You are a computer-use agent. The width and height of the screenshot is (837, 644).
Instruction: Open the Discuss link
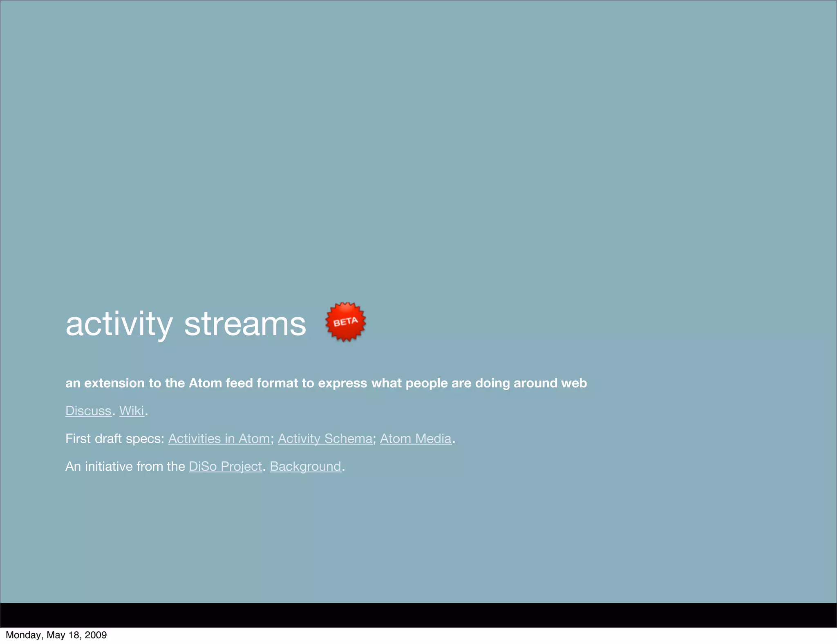(x=88, y=411)
